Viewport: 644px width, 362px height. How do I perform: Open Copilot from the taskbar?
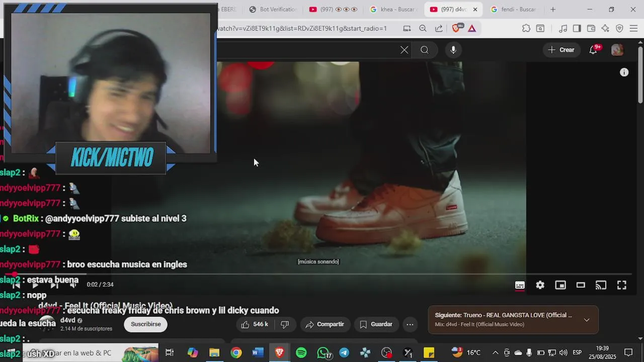click(x=193, y=352)
